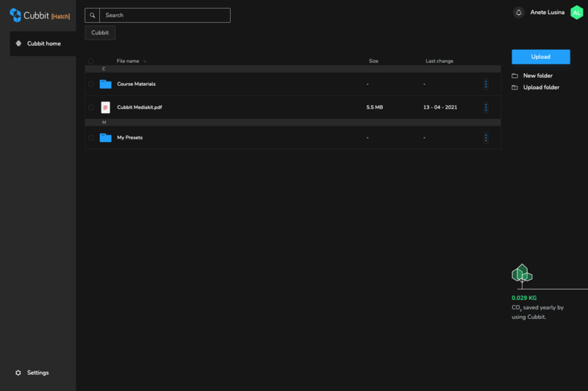Click the 0.029 KG value
Viewport: 588px width, 391px height.
[x=524, y=298]
